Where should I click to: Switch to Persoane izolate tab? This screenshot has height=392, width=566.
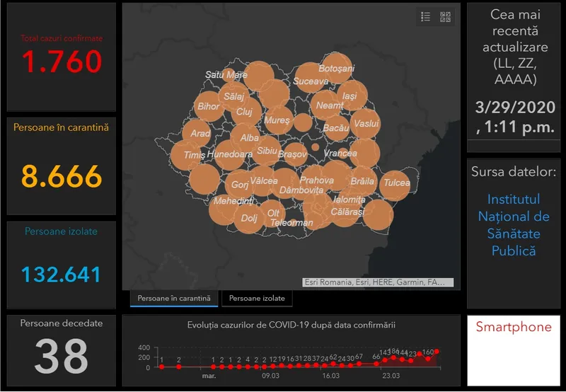pos(257,299)
